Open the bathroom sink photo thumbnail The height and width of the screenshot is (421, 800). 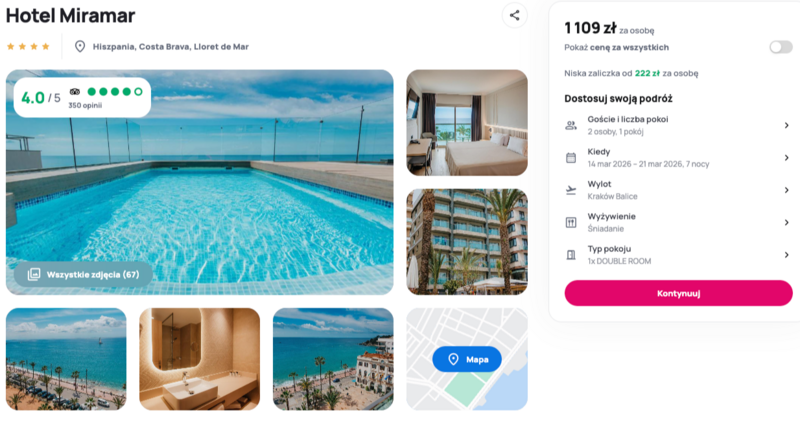point(199,359)
